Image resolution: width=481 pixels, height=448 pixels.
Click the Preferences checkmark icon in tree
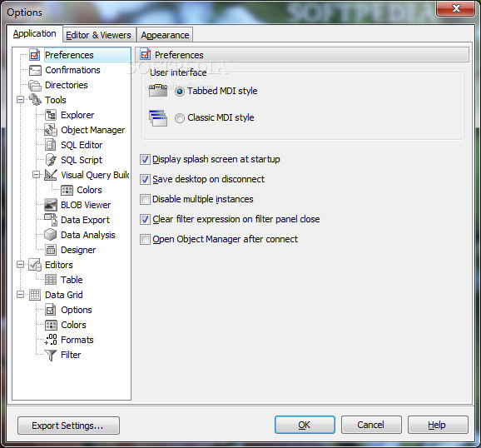35,55
